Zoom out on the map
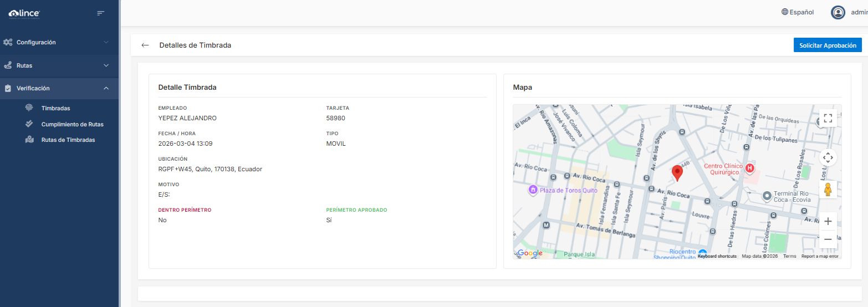The height and width of the screenshot is (307, 868). click(828, 239)
